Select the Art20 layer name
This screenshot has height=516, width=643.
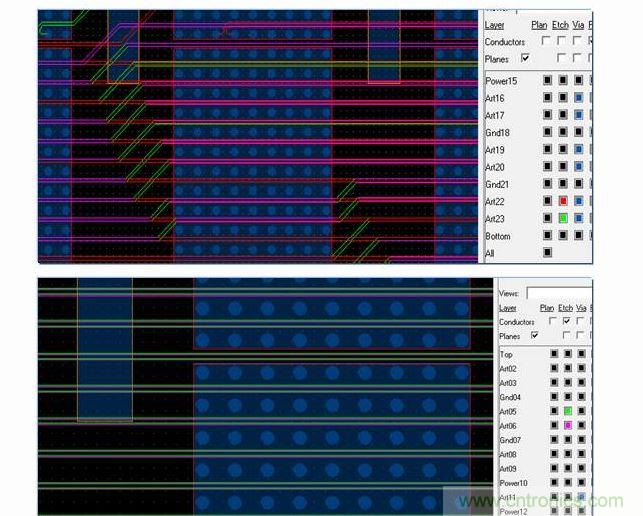495,167
